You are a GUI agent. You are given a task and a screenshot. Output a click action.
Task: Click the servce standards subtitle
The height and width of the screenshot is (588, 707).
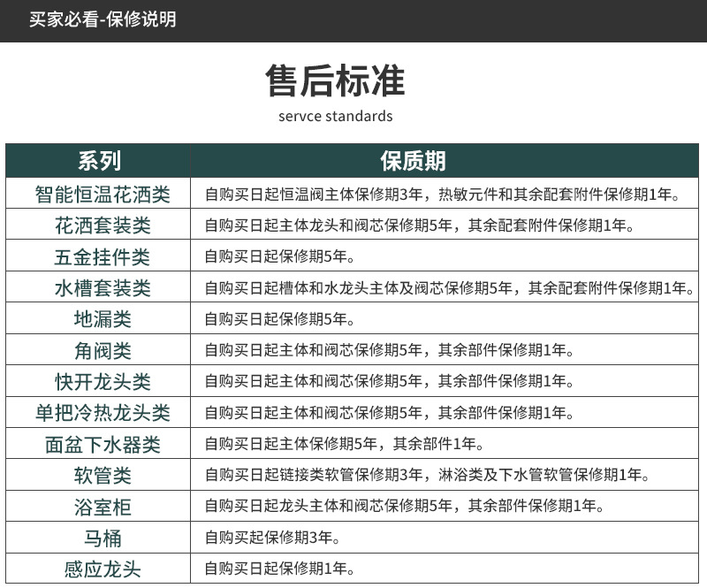[x=335, y=116]
